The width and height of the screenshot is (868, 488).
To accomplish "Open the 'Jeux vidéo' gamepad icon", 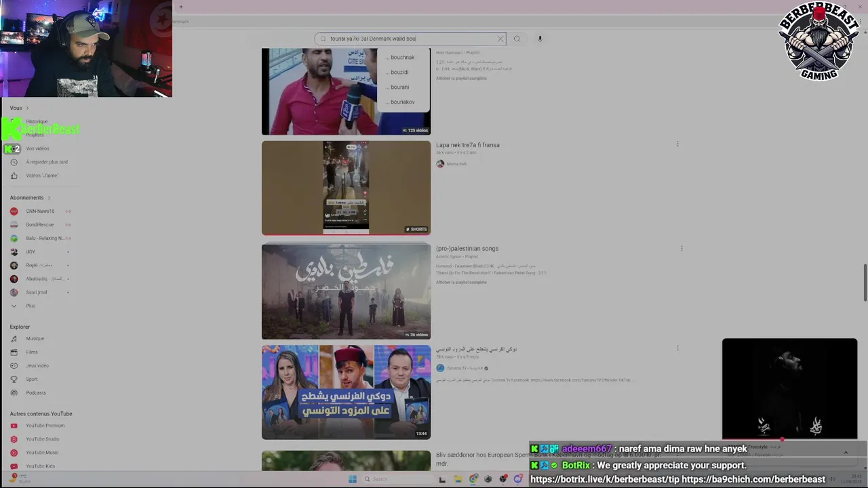I will pyautogui.click(x=14, y=366).
